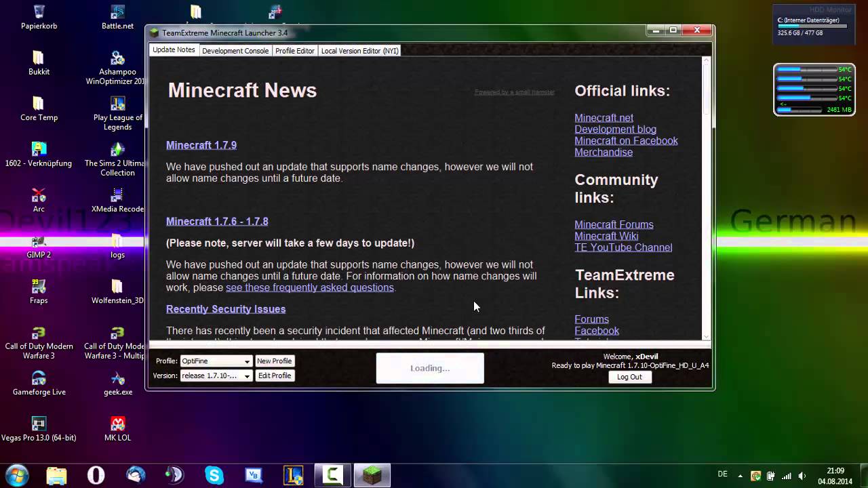Open the Bukkit folder on desktop
The height and width of the screenshot is (488, 868).
tap(39, 63)
